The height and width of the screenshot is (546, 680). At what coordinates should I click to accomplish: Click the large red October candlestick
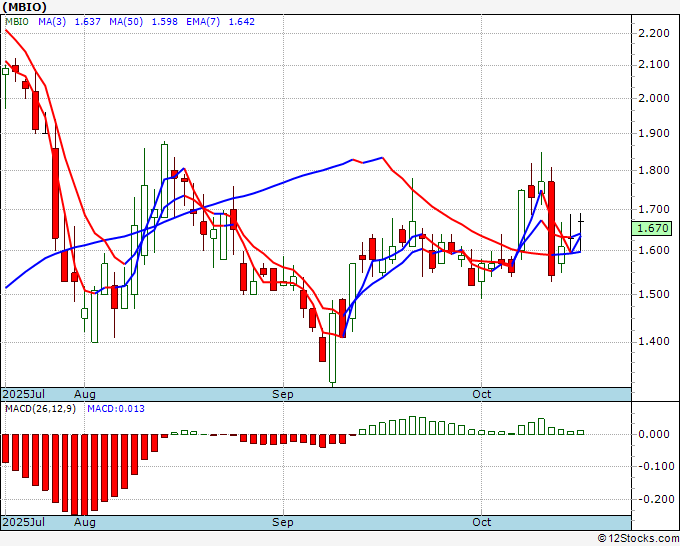tap(551, 229)
